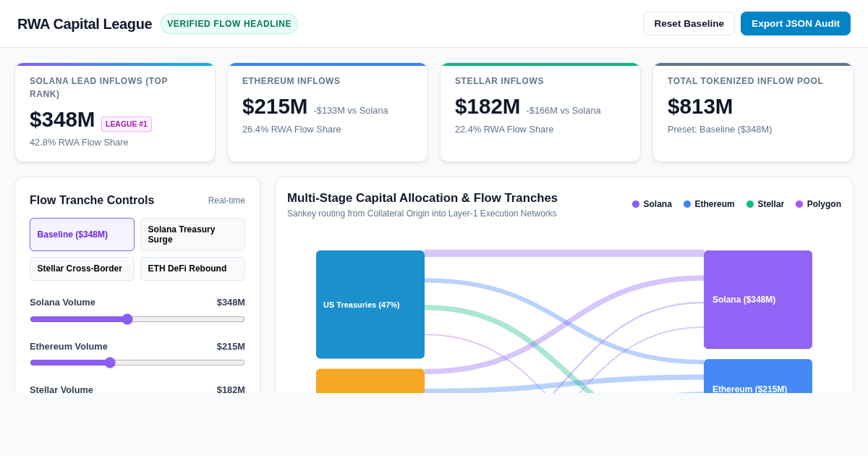This screenshot has width=868, height=456.
Task: Click the orange collateral source node
Action: click(x=370, y=381)
